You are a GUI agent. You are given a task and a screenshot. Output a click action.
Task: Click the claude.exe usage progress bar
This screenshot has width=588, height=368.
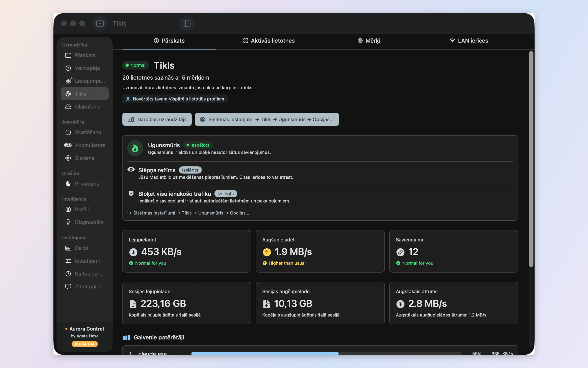click(326, 354)
